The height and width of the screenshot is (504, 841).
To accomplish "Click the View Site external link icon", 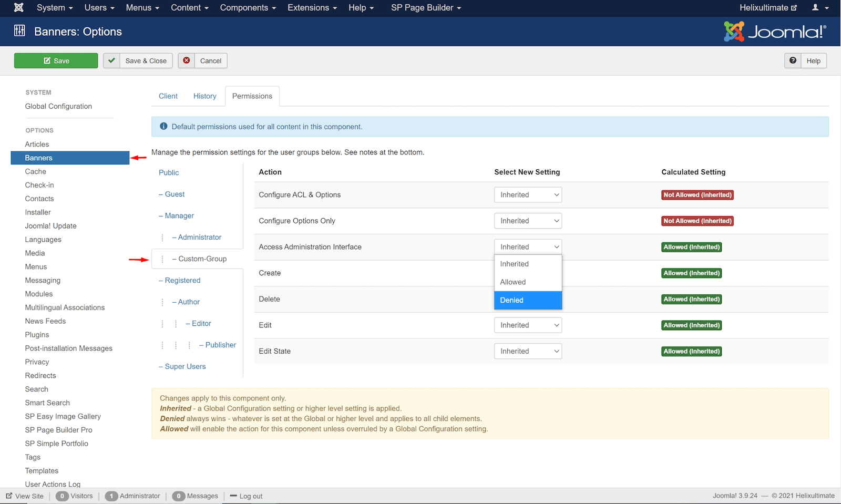I will (x=9, y=496).
